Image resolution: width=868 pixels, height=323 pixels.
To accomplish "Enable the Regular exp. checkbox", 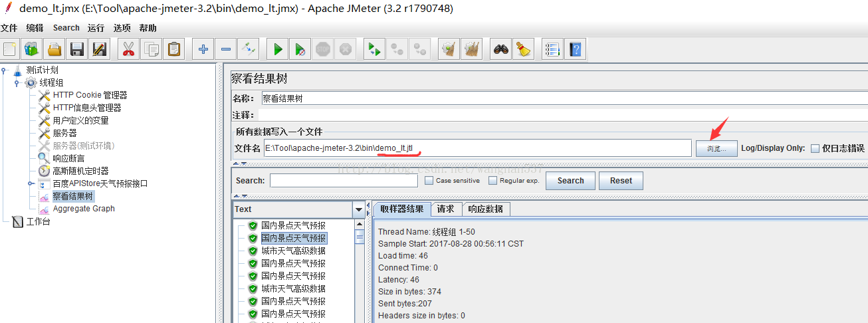I will coord(493,180).
